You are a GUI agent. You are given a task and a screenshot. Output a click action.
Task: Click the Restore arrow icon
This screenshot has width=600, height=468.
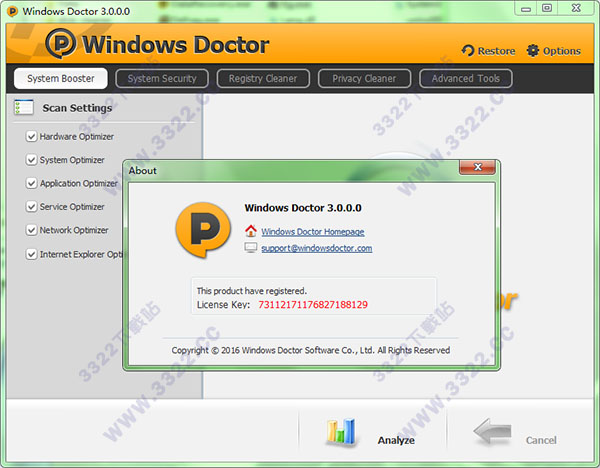468,51
